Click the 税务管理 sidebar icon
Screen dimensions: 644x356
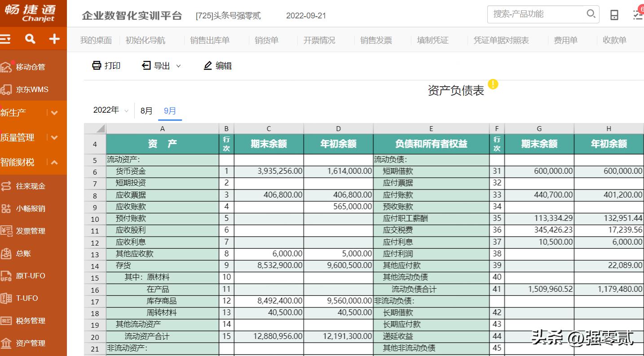pos(8,321)
